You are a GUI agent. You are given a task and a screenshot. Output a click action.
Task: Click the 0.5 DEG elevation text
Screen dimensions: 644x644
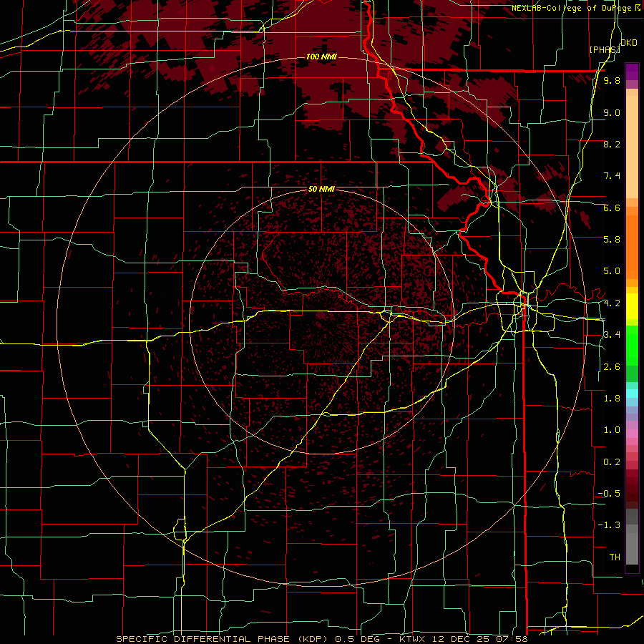(357, 639)
